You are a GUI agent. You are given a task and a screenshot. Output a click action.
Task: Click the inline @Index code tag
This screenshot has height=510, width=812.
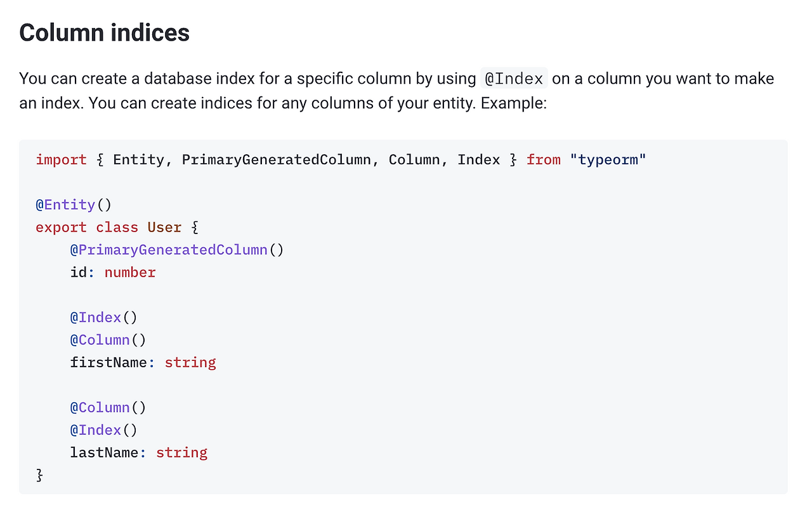pyautogui.click(x=514, y=79)
